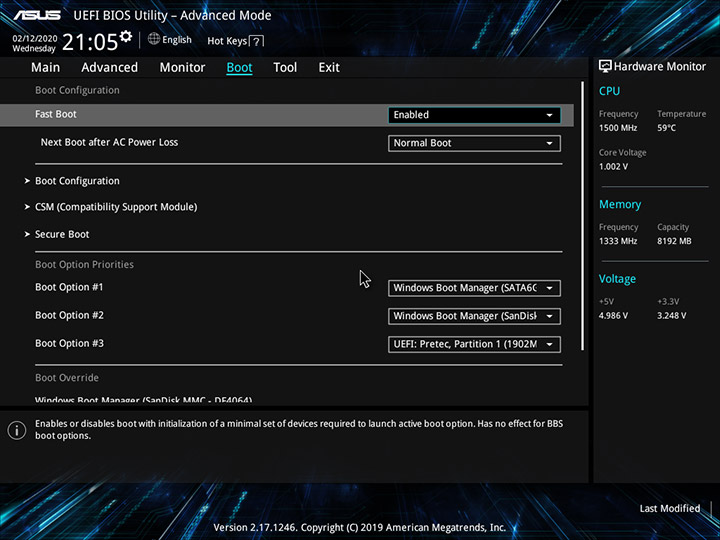Click the CPU frequency value 1500 MHz
This screenshot has width=720, height=540.
pos(618,128)
